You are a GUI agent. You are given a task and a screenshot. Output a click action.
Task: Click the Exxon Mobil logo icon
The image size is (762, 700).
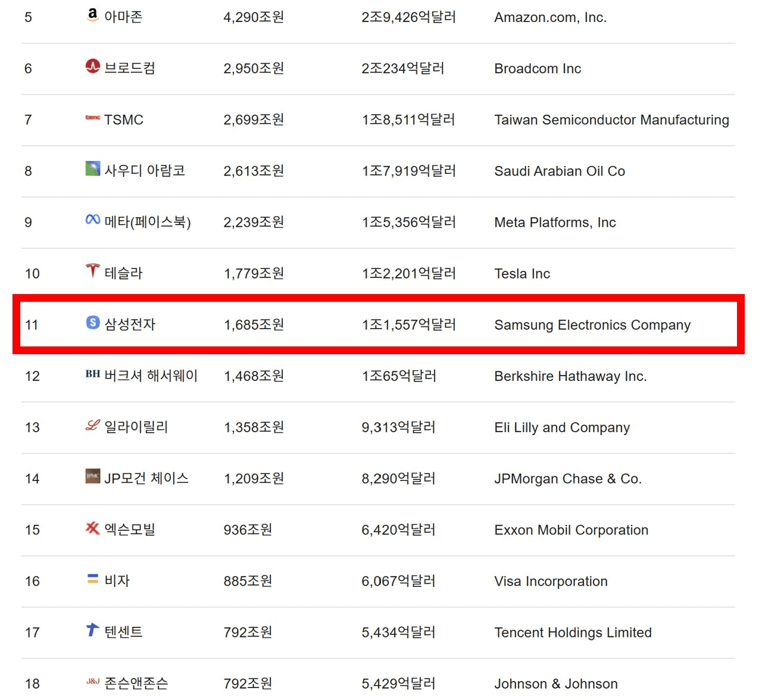pos(92,527)
